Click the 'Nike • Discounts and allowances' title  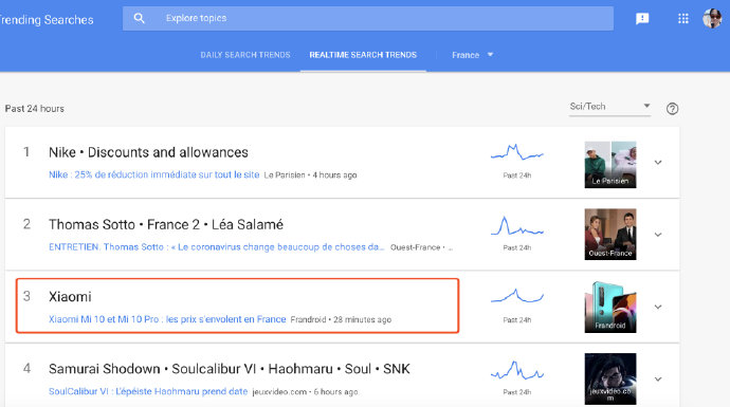point(149,153)
